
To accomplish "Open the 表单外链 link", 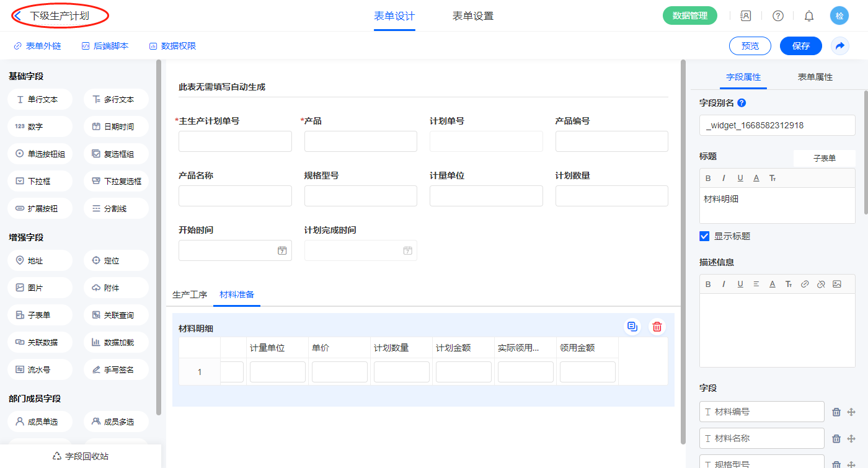I will point(37,46).
